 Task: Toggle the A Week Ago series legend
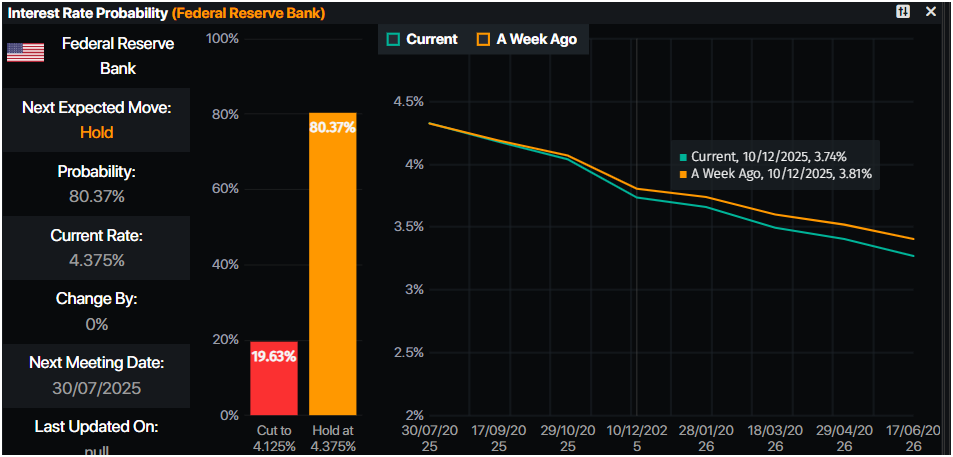coord(526,40)
